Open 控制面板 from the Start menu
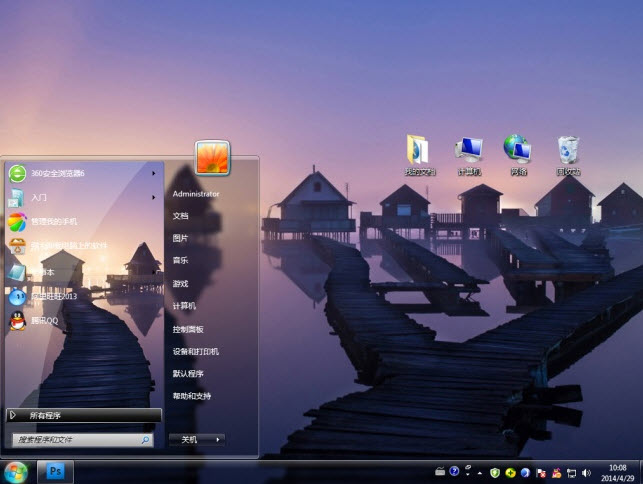 coord(188,329)
